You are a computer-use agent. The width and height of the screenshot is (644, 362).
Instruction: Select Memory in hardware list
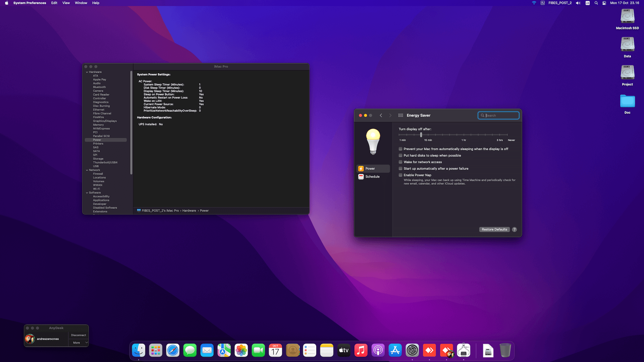tap(98, 125)
